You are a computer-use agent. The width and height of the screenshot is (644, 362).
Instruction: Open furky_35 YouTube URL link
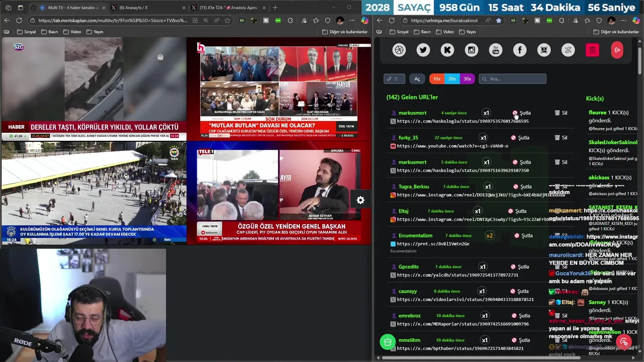452,146
